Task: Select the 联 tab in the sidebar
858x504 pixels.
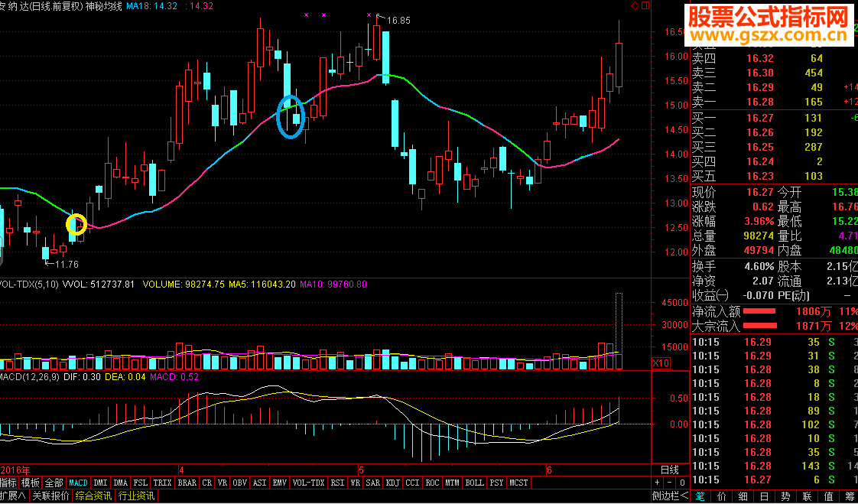Action: point(807,497)
